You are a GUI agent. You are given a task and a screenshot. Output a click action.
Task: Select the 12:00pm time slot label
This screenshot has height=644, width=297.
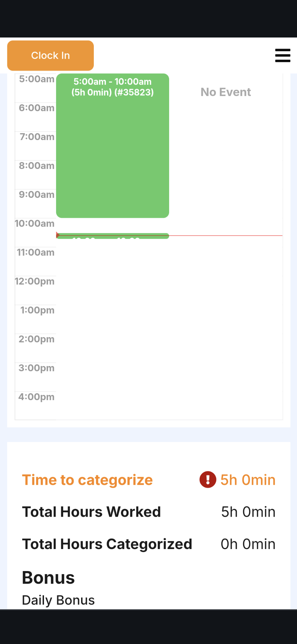pyautogui.click(x=35, y=281)
